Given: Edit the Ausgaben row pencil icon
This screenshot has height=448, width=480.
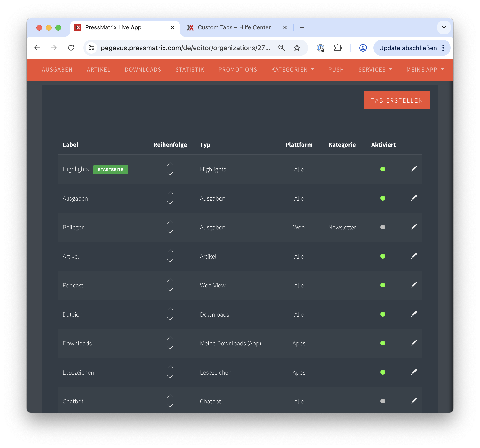Looking at the screenshot, I should pyautogui.click(x=414, y=198).
